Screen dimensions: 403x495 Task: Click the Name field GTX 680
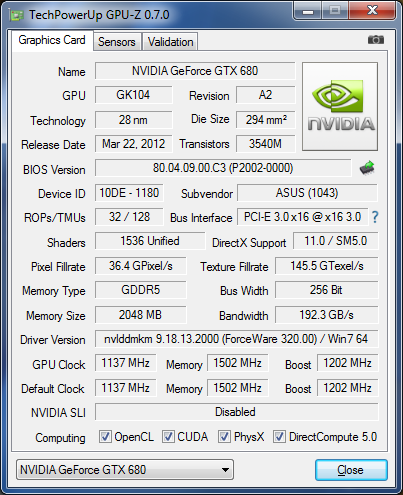point(195,71)
